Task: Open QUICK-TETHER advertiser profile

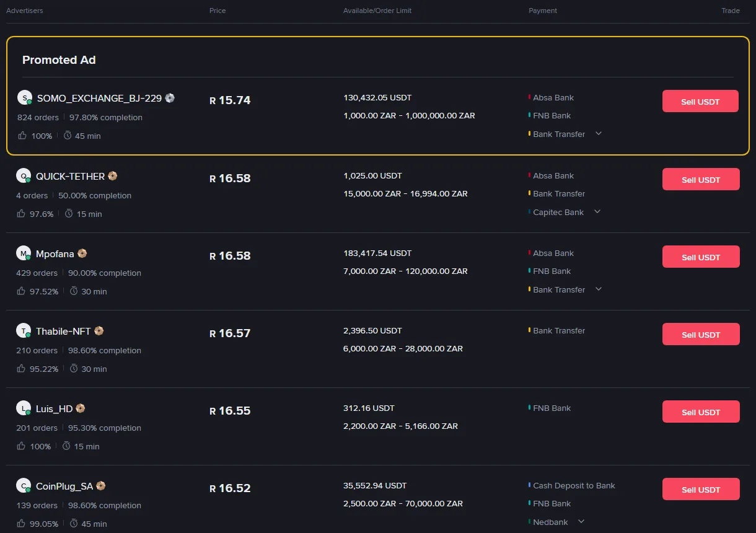Action: (x=70, y=176)
